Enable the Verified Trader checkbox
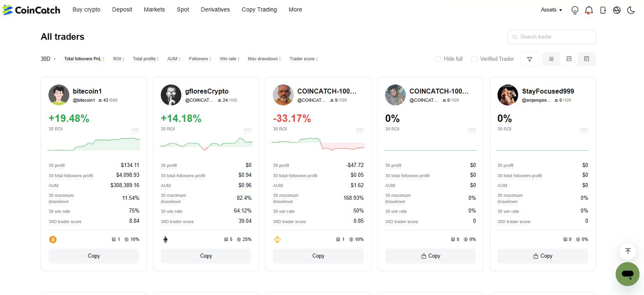Image resolution: width=644 pixels, height=295 pixels. 474,59
